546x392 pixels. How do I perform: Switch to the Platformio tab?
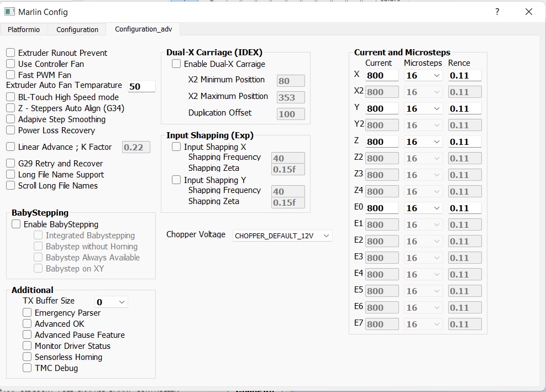click(x=24, y=29)
